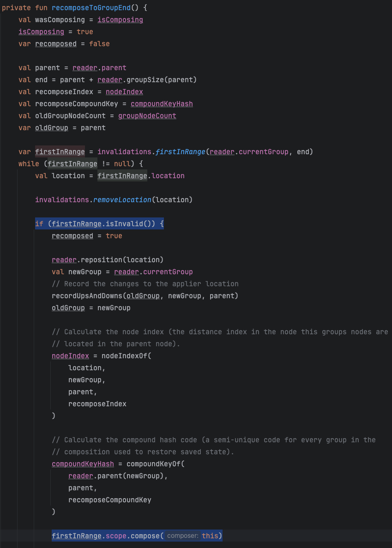Viewport: 392px width, 548px height.
Task: Click the 'Record the changes' comment line
Action: [145, 284]
